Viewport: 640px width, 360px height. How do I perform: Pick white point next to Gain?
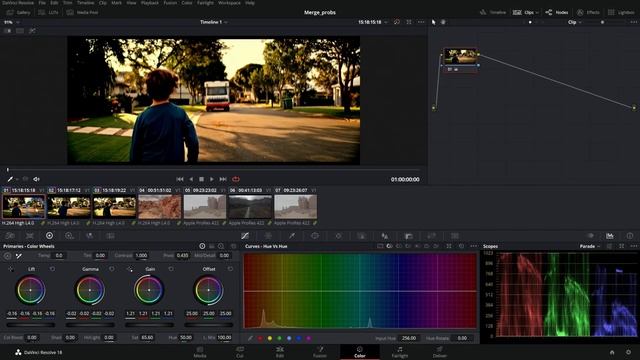130,269
